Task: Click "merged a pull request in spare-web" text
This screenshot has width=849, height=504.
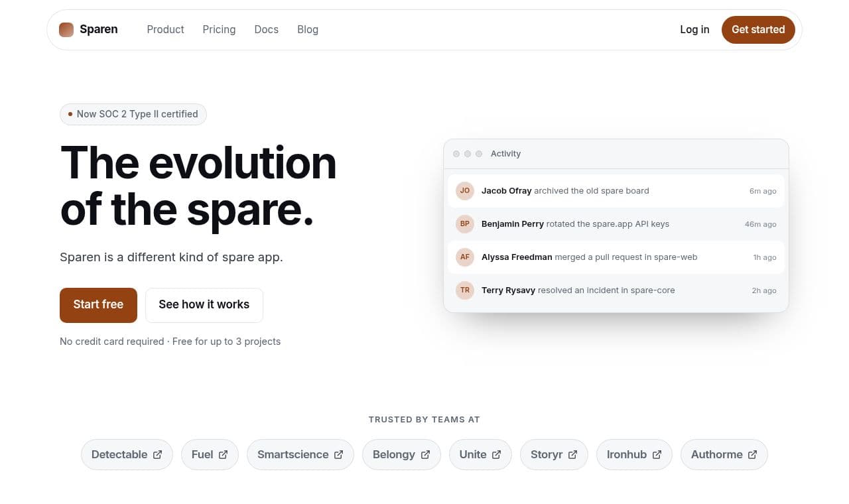Action: click(x=626, y=257)
